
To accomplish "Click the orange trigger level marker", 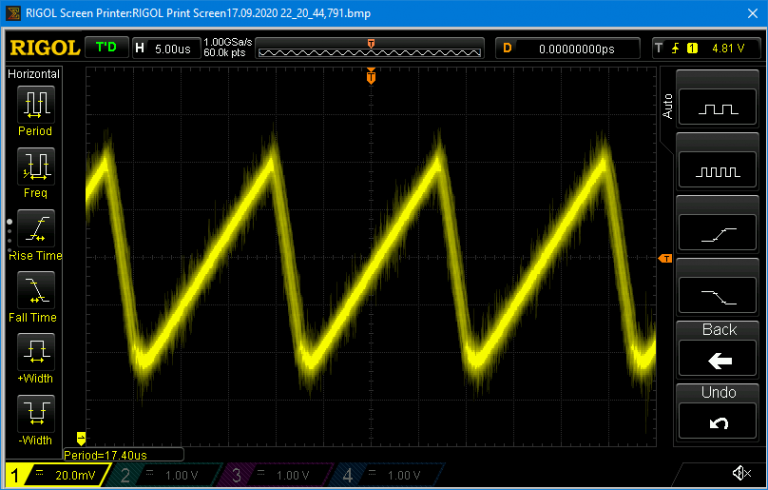I will [x=666, y=259].
